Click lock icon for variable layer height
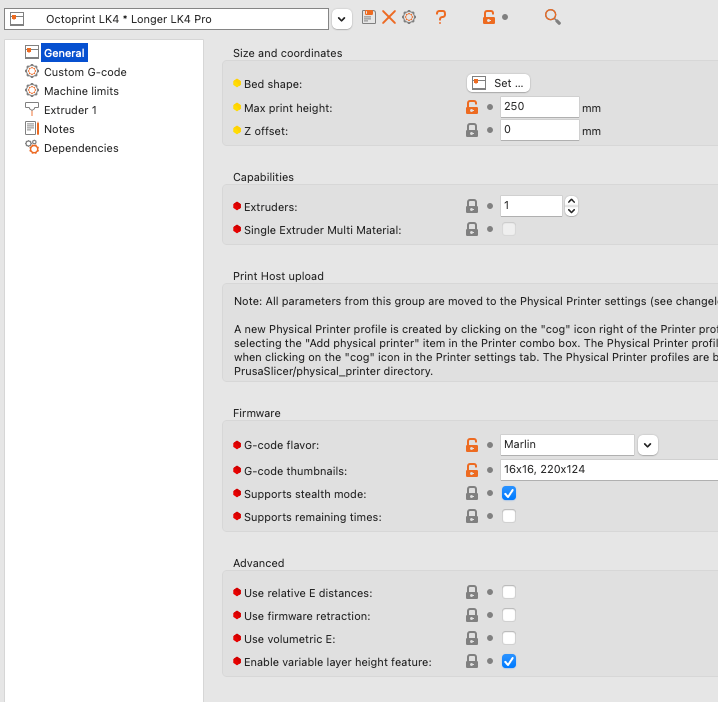This screenshot has width=718, height=702. click(x=472, y=661)
